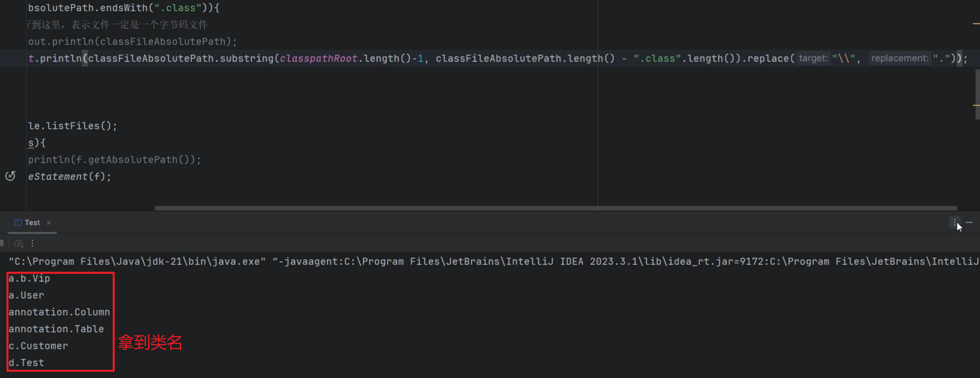Click the editor horizontal scrollbar
Image resolution: width=980 pixels, height=378 pixels.
(556, 208)
